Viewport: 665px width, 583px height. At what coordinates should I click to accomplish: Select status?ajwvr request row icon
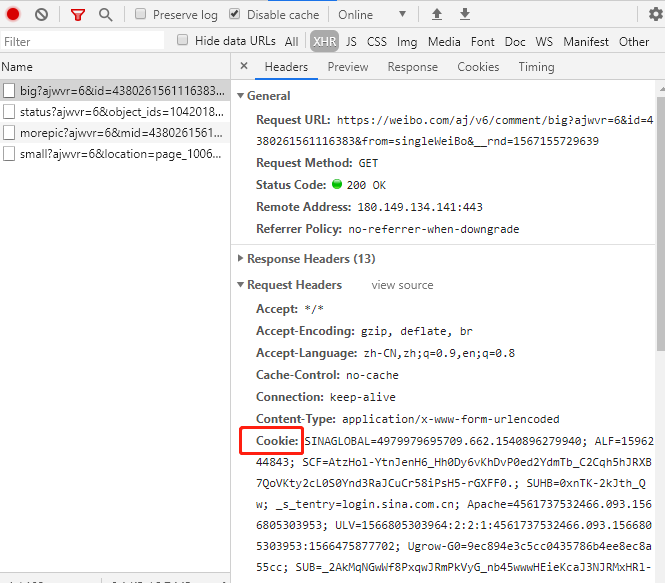[x=9, y=112]
